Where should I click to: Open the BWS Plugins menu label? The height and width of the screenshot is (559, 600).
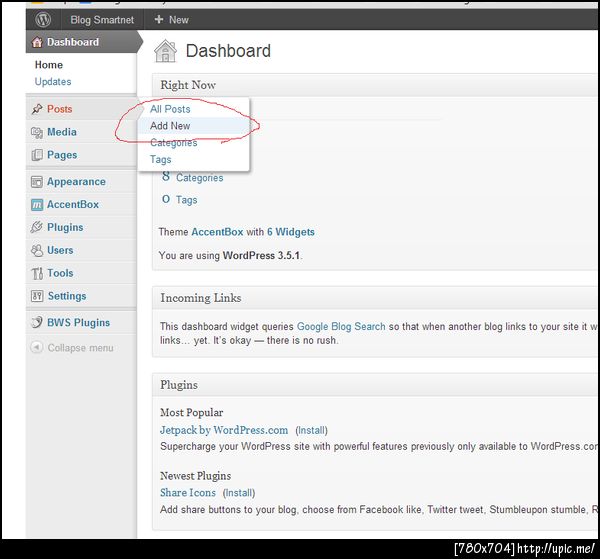click(78, 323)
